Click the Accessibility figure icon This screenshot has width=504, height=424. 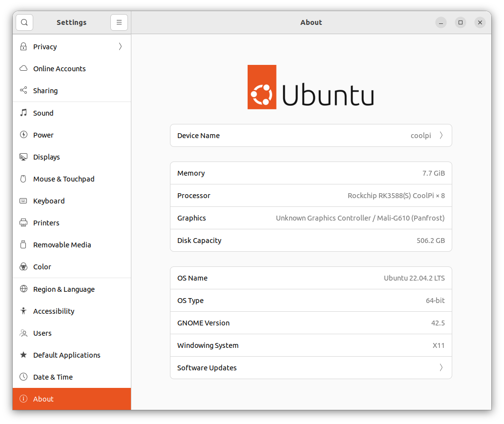23,311
